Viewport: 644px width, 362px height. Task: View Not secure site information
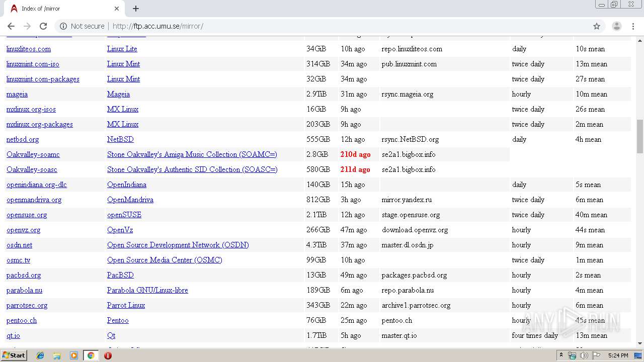pyautogui.click(x=83, y=26)
